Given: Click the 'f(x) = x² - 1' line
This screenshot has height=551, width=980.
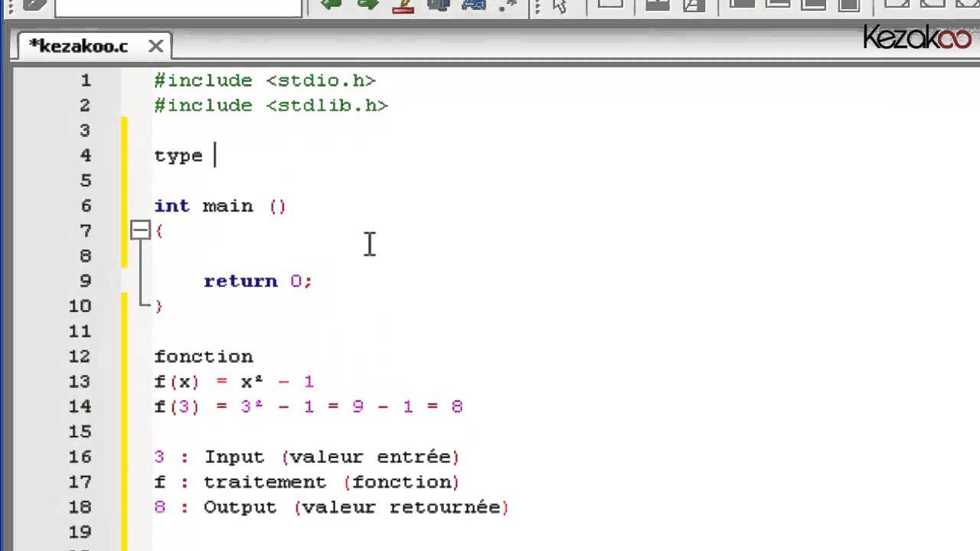Looking at the screenshot, I should tap(234, 381).
